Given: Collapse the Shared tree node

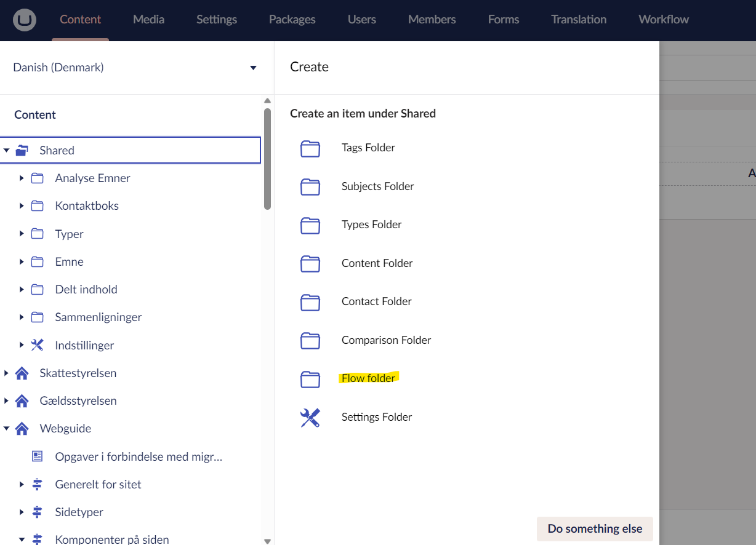Looking at the screenshot, I should (x=6, y=150).
